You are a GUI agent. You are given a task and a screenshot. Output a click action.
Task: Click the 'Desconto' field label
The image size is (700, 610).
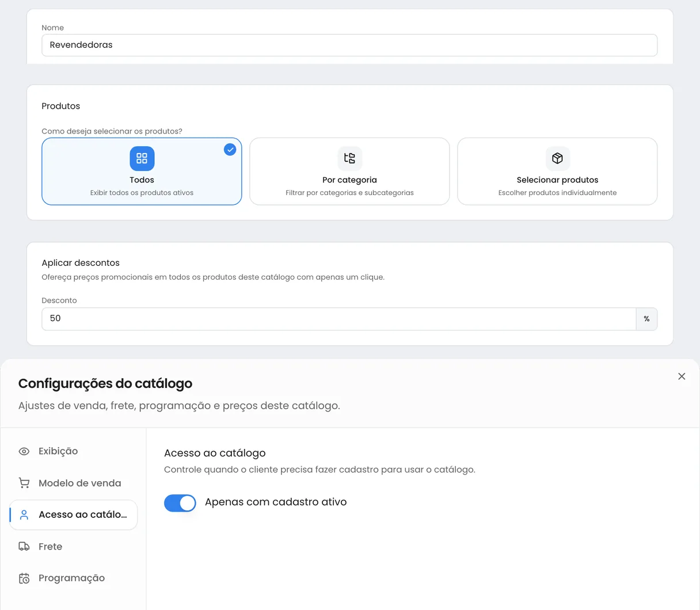click(59, 300)
